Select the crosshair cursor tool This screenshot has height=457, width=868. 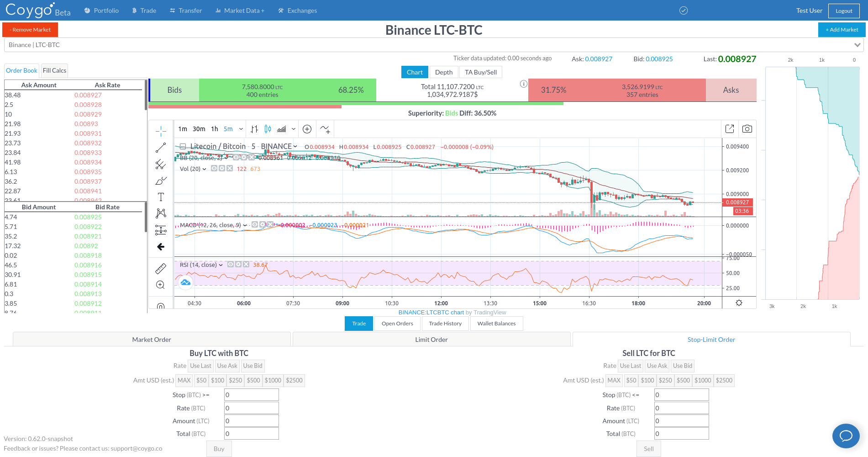point(161,132)
